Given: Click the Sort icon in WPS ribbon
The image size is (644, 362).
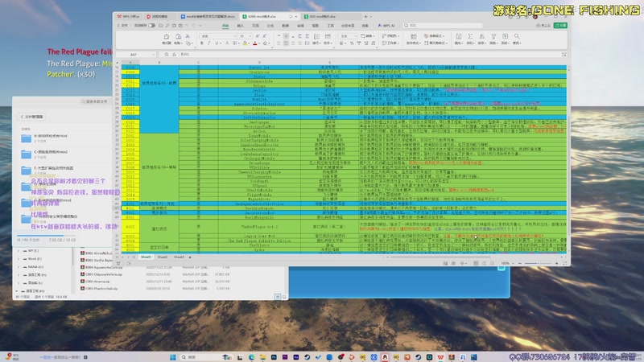Looking at the screenshot, I should click(481, 36).
